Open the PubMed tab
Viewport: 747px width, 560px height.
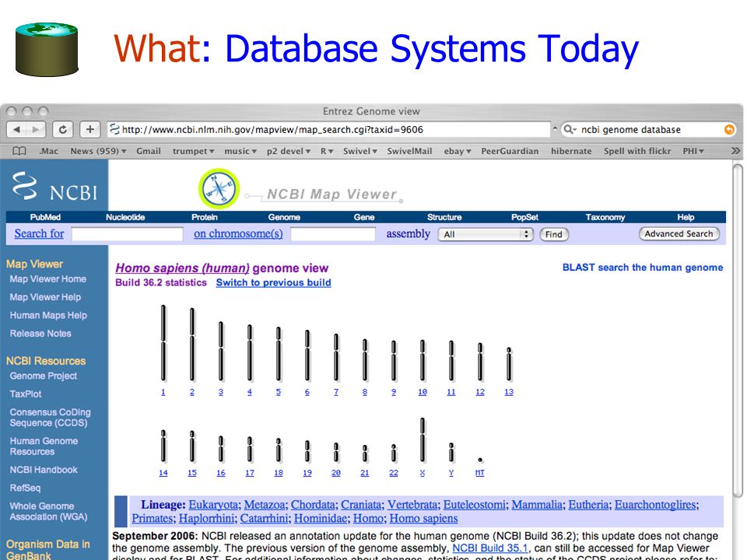45,217
